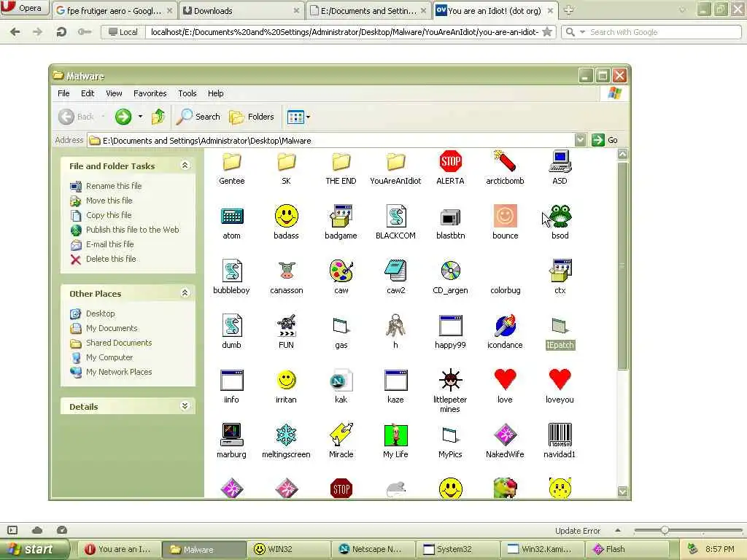This screenshot has width=747, height=560.
Task: Select the FUN file icon
Action: 286,326
